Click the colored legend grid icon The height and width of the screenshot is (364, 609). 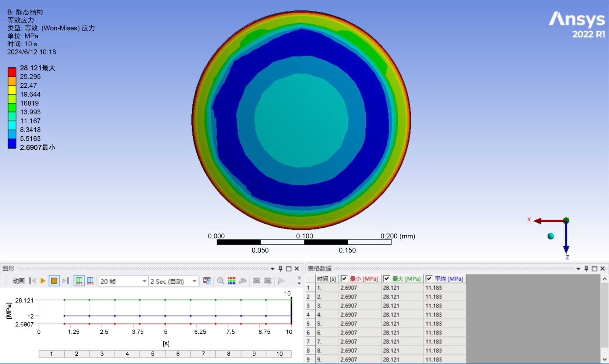pyautogui.click(x=232, y=281)
